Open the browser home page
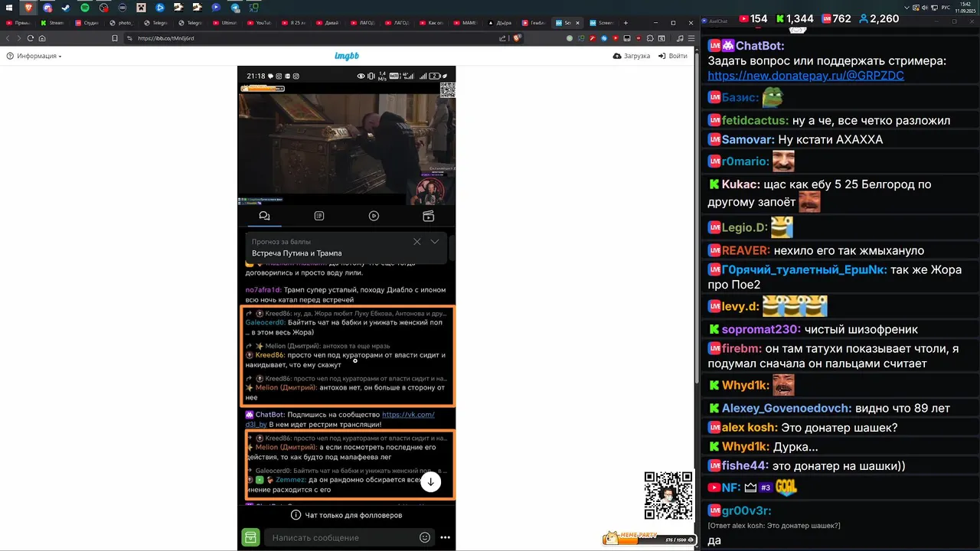The height and width of the screenshot is (551, 980). 42,38
